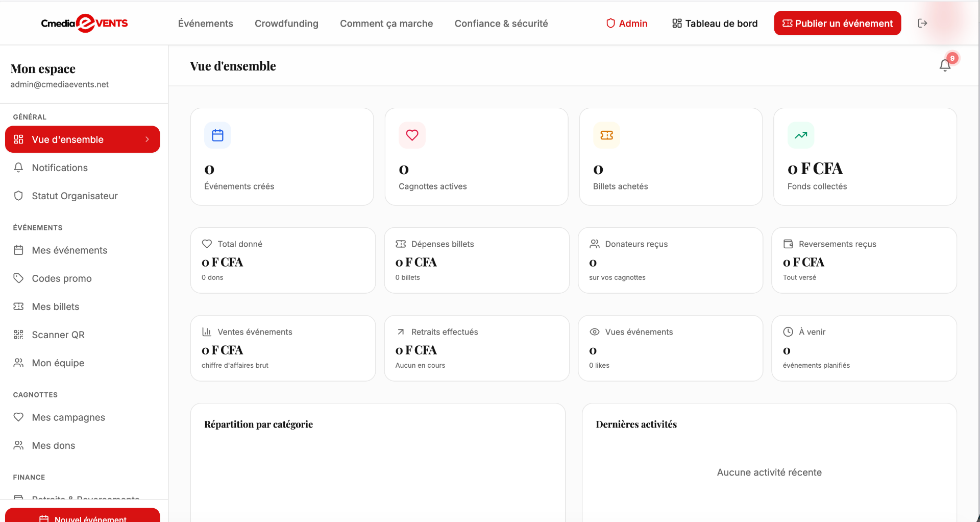980x522 pixels.
Task: Click the heart icon beside Total donné
Action: pyautogui.click(x=207, y=244)
